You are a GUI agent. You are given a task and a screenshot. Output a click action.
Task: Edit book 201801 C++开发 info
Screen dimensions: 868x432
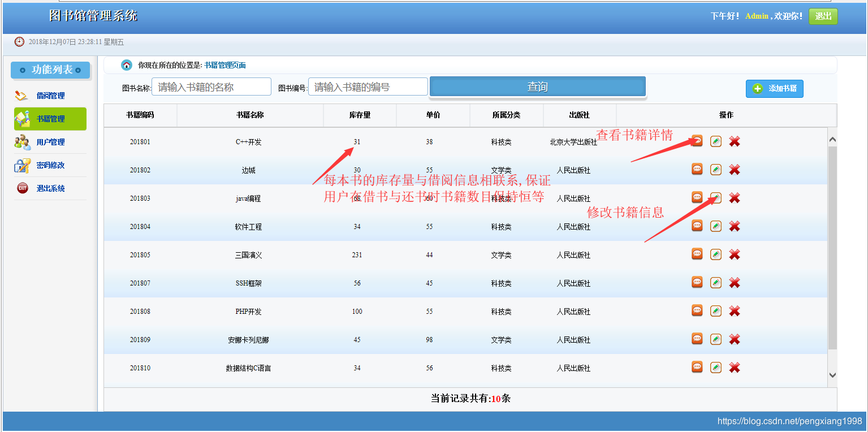tap(716, 141)
